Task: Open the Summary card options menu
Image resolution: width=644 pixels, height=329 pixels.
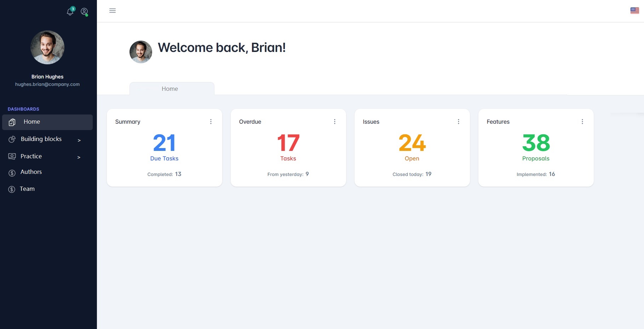Action: pyautogui.click(x=211, y=122)
